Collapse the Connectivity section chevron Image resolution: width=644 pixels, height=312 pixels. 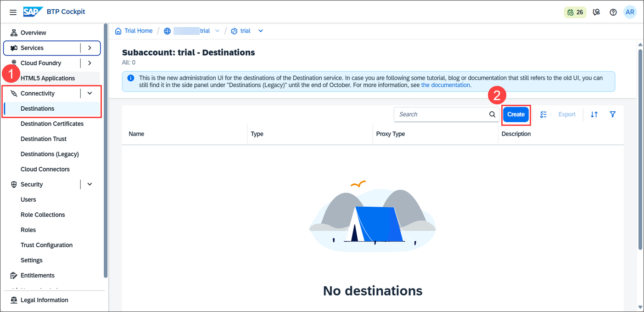point(90,93)
